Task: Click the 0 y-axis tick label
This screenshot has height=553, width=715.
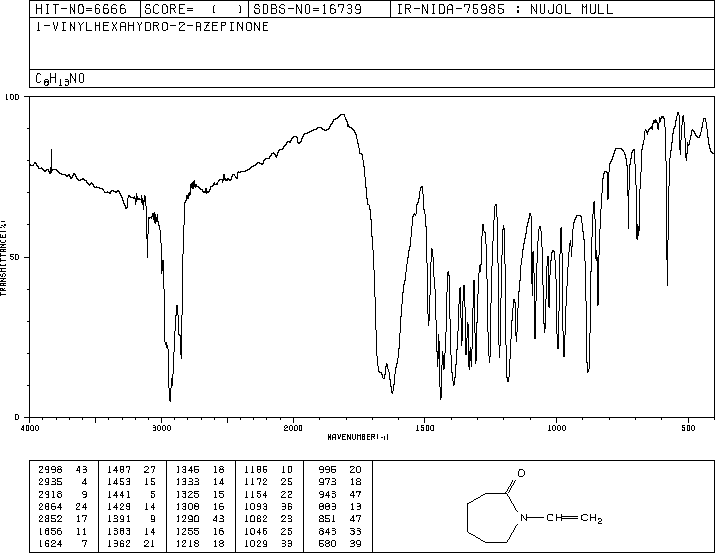Action: [x=17, y=417]
